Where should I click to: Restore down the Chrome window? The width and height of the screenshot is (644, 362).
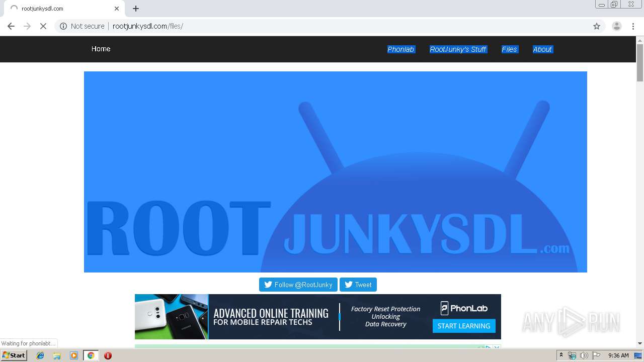click(x=614, y=5)
